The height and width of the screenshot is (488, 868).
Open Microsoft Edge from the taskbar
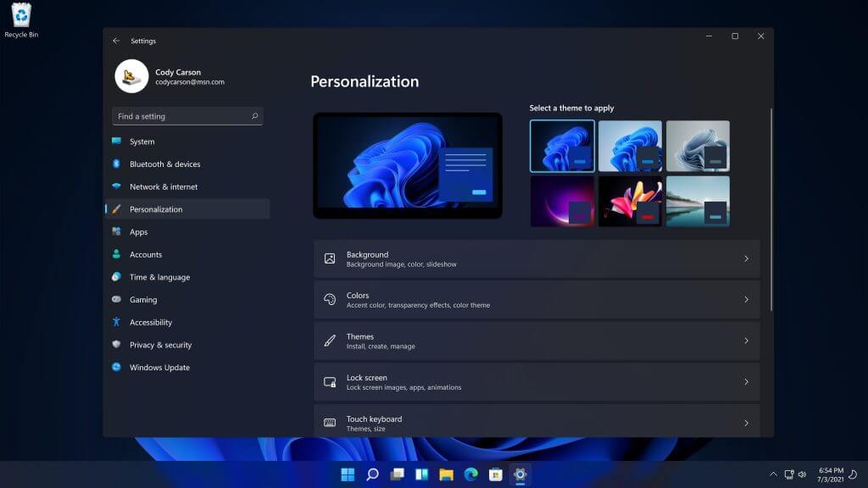point(471,474)
